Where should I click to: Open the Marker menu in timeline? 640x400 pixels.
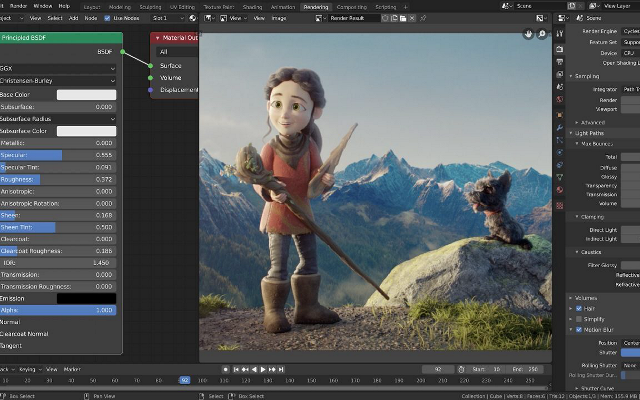pos(72,369)
